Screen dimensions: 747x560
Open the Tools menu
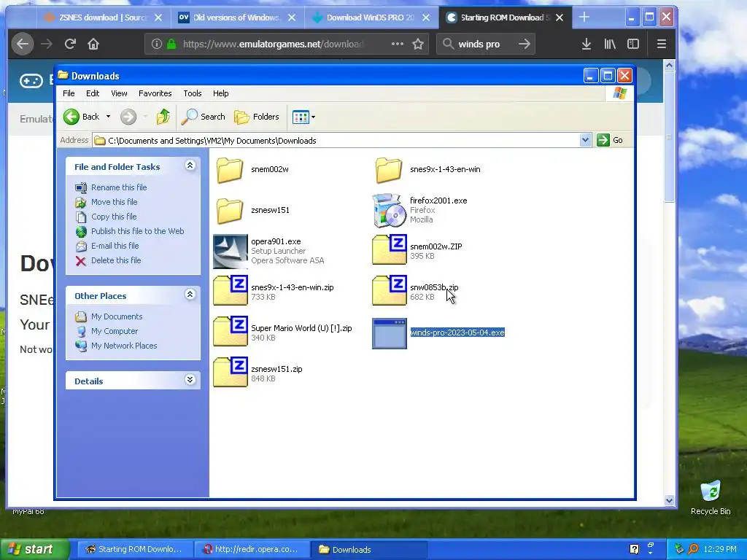click(x=193, y=93)
